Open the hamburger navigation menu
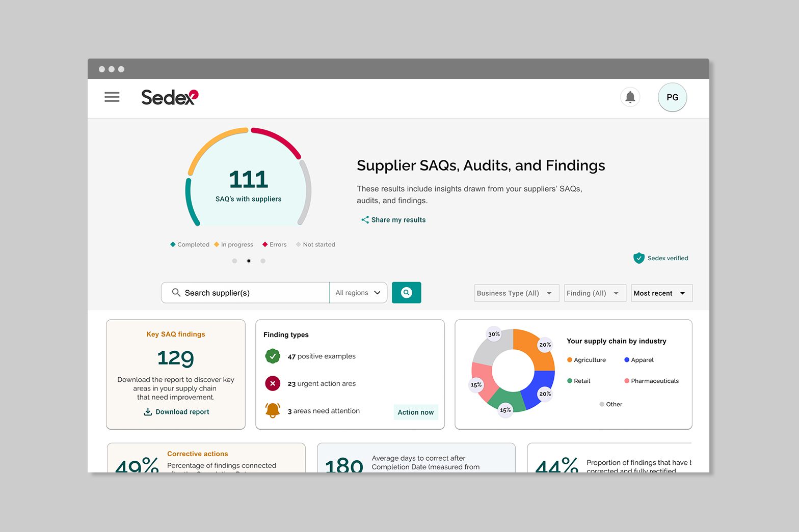This screenshot has width=799, height=532. [x=112, y=97]
